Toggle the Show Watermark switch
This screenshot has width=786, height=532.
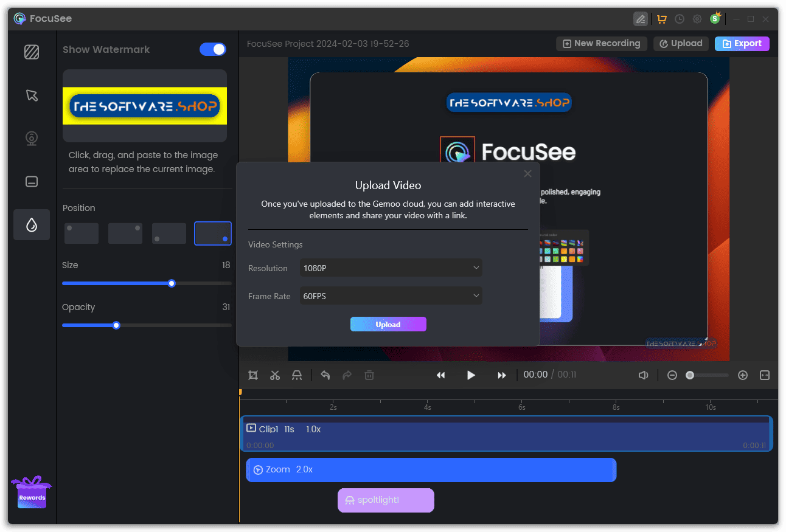213,49
